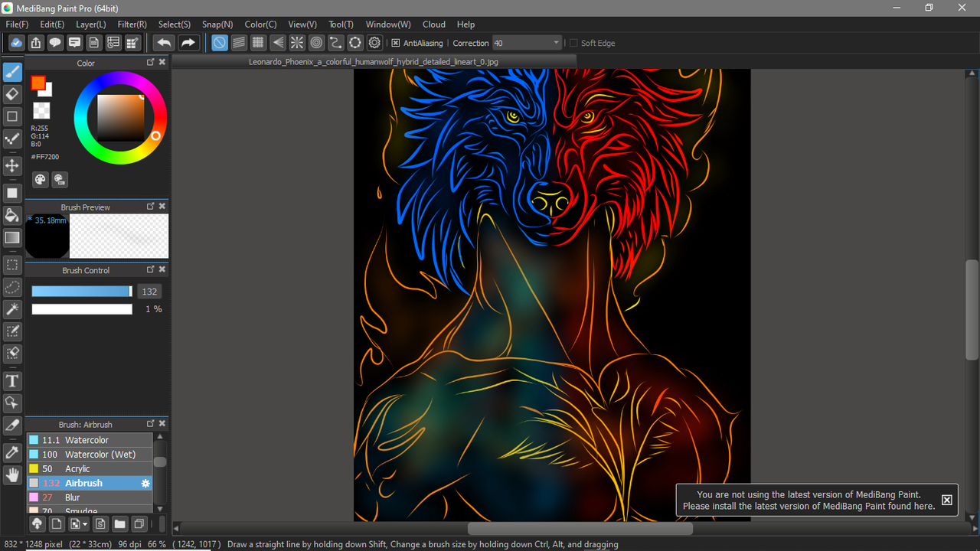Enable concentric circle snap
The width and height of the screenshot is (980, 551).
click(x=316, y=43)
